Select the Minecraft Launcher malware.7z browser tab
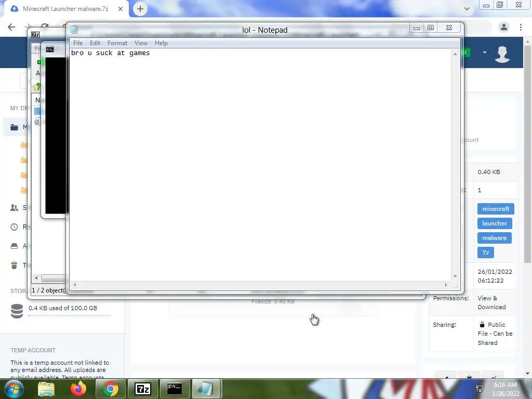 coord(65,9)
